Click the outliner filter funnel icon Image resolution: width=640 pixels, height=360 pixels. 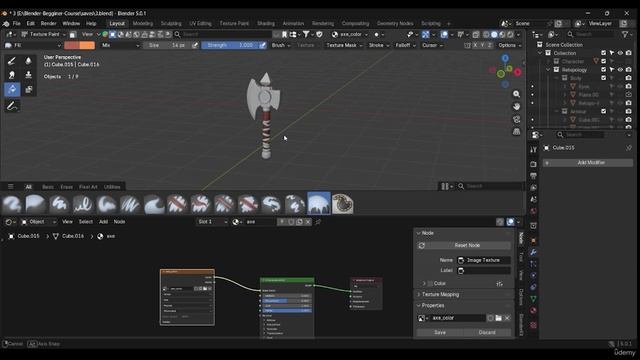click(625, 35)
